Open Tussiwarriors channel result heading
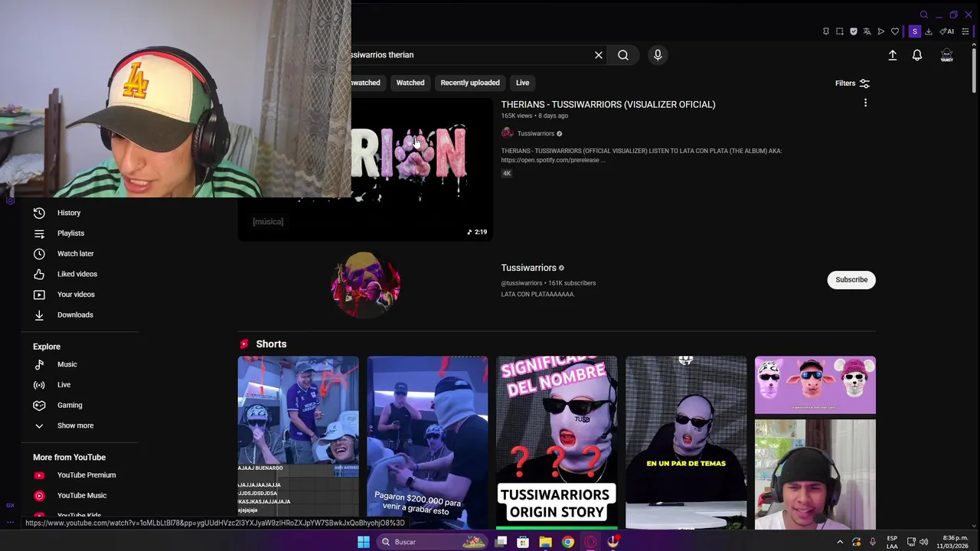This screenshot has height=551, width=980. (528, 268)
